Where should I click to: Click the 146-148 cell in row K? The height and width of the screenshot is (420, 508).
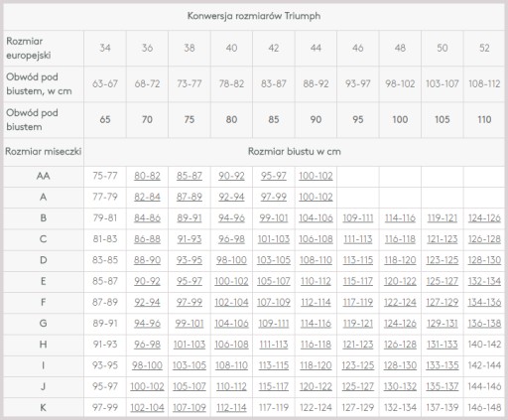tap(484, 408)
